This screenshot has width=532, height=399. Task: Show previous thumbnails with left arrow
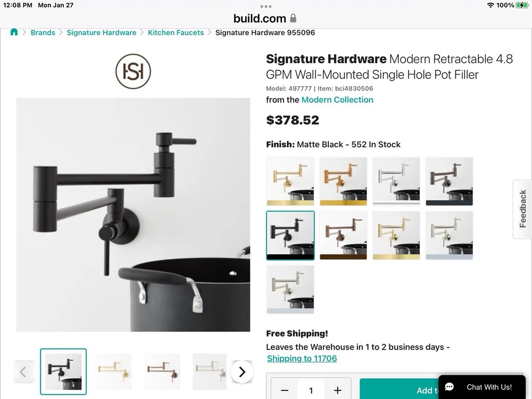[23, 372]
